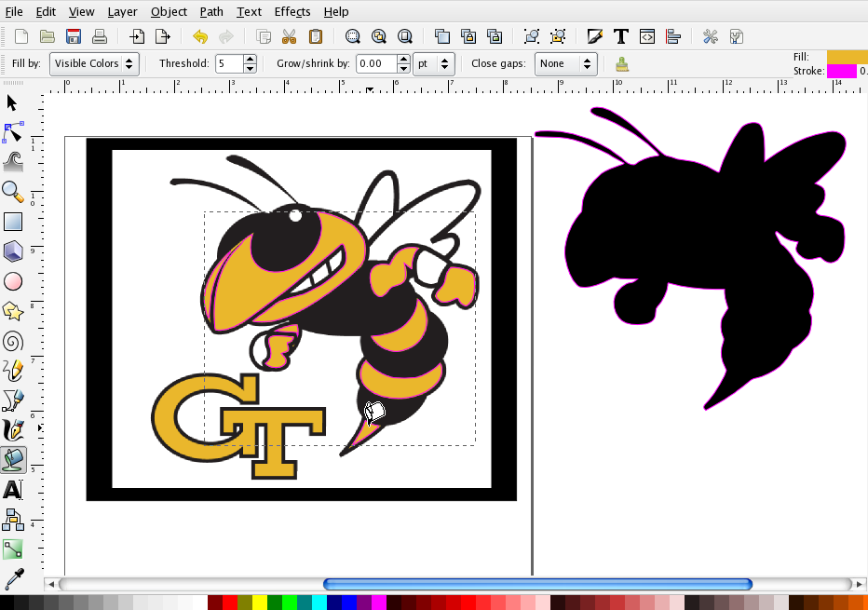Open XML editor icon
Screen dimensions: 868x610
[x=646, y=36]
